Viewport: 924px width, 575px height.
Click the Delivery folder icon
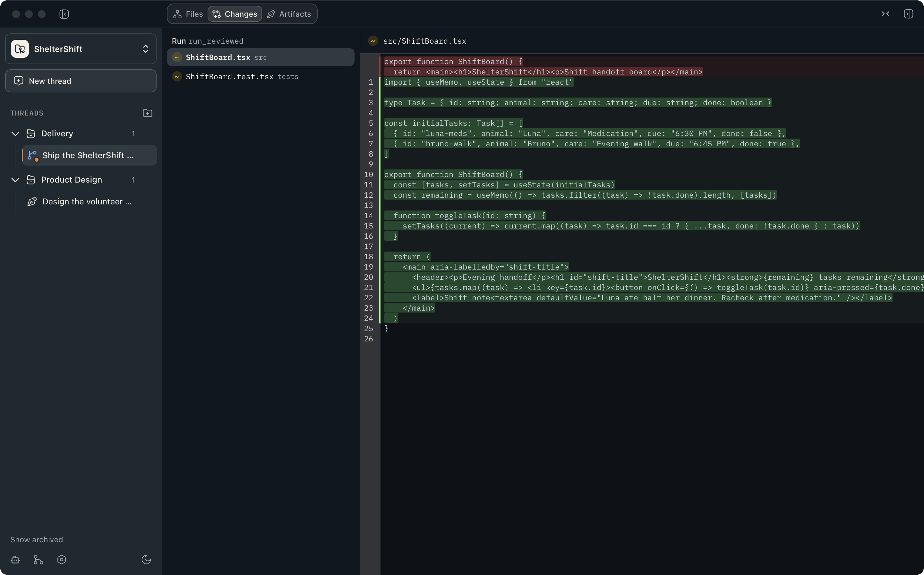pos(31,133)
